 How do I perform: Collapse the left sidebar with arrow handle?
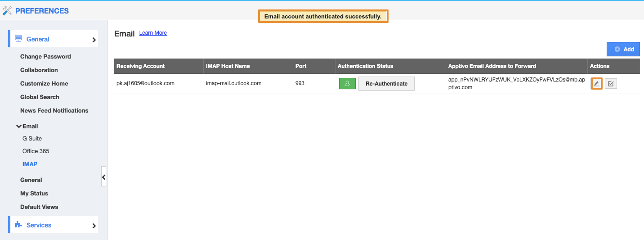pos(104,177)
